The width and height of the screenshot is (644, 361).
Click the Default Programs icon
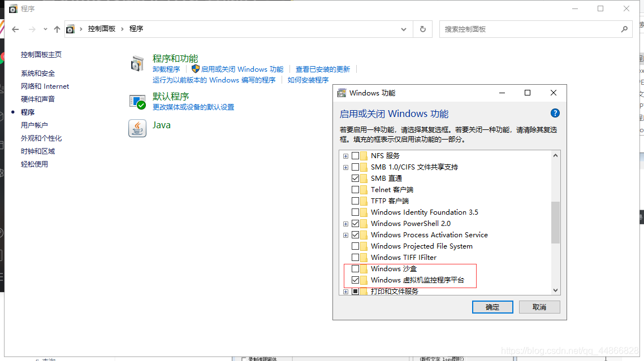[x=137, y=102]
